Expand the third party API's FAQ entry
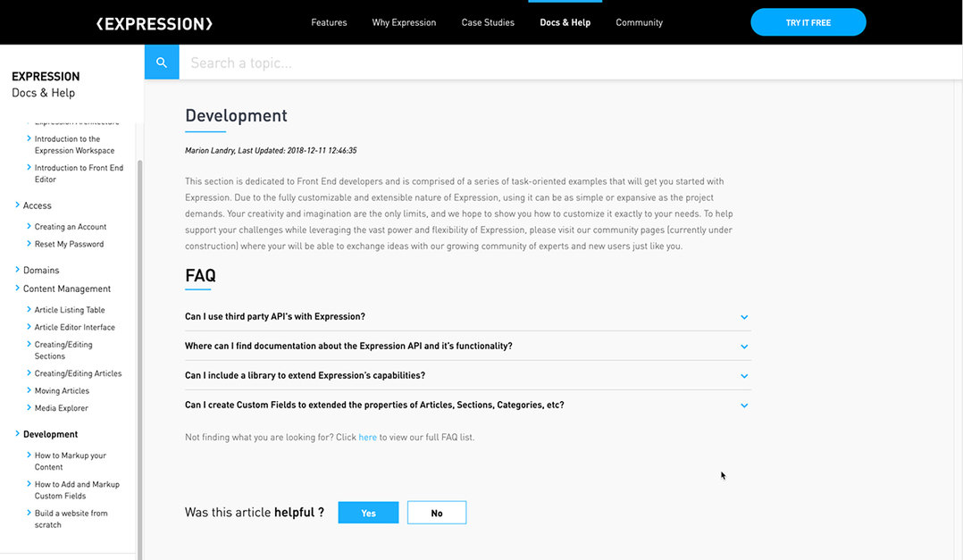963x560 pixels. coord(744,316)
